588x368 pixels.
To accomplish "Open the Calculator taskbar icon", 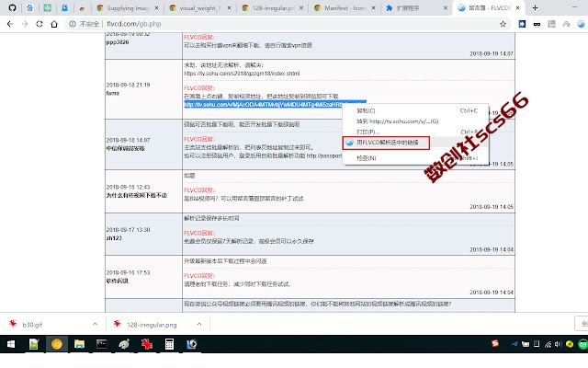I will click(x=169, y=344).
